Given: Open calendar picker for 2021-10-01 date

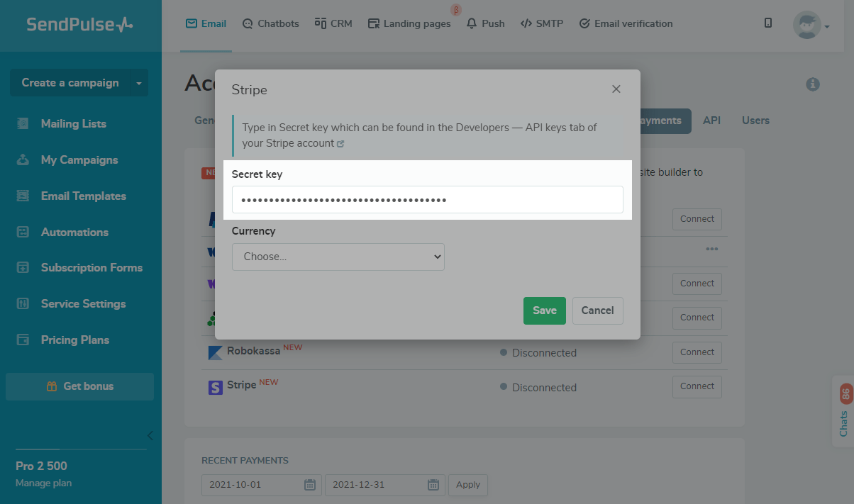Looking at the screenshot, I should [x=309, y=485].
